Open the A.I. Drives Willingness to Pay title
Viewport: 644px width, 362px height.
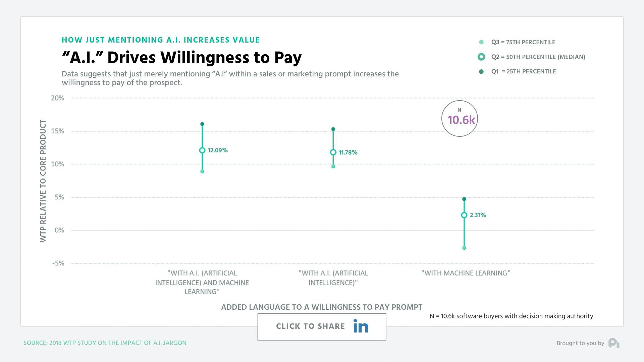[181, 57]
